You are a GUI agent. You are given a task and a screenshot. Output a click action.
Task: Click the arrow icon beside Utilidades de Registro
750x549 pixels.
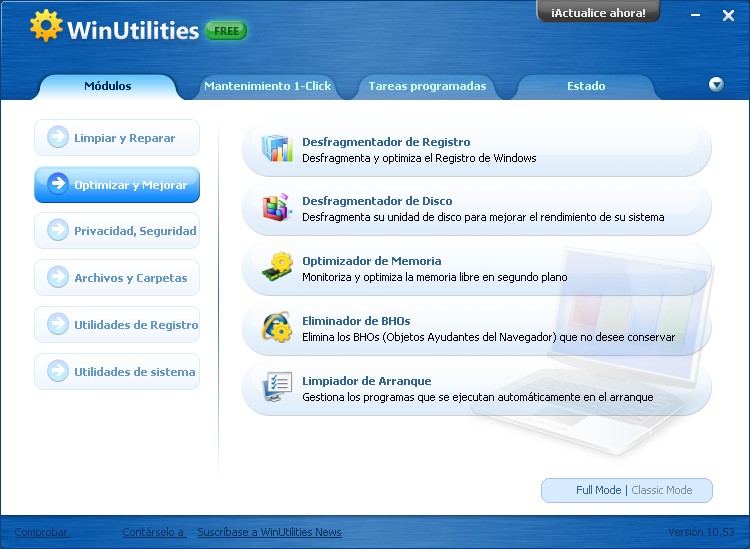58,324
